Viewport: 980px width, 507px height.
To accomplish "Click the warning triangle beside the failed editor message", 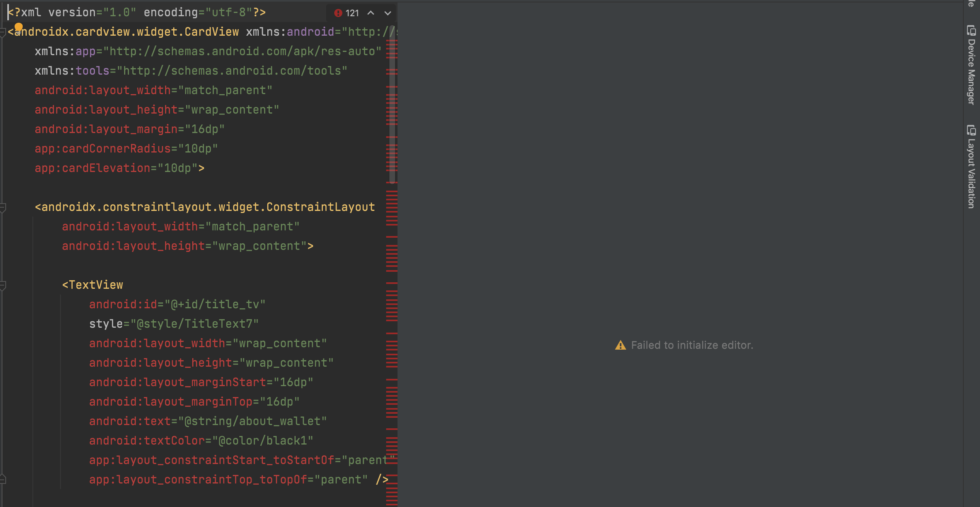I will (620, 345).
